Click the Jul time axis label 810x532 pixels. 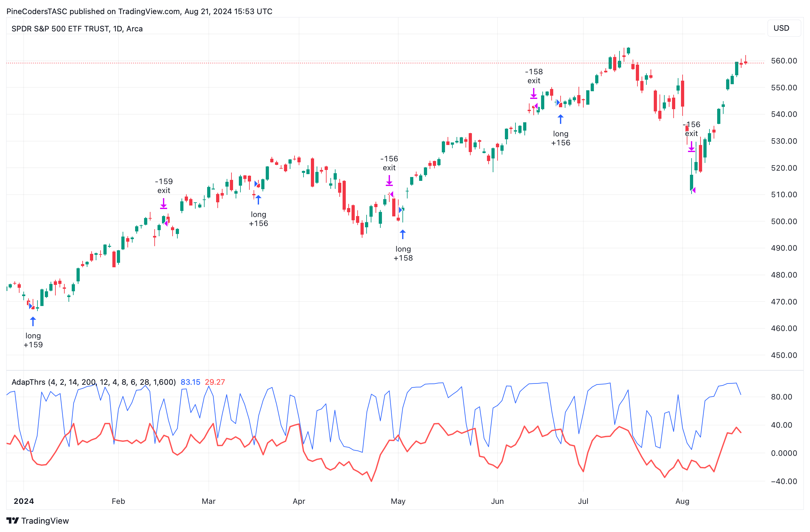pyautogui.click(x=583, y=501)
